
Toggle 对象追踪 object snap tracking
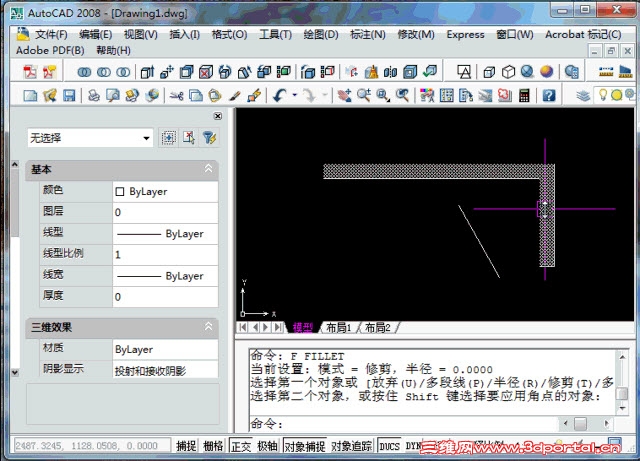[x=351, y=446]
